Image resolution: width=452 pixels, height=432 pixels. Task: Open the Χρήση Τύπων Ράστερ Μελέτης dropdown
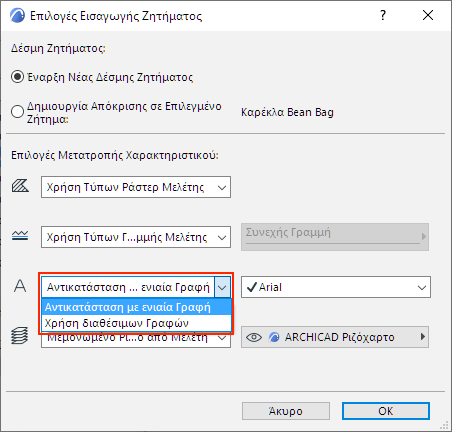tap(136, 187)
